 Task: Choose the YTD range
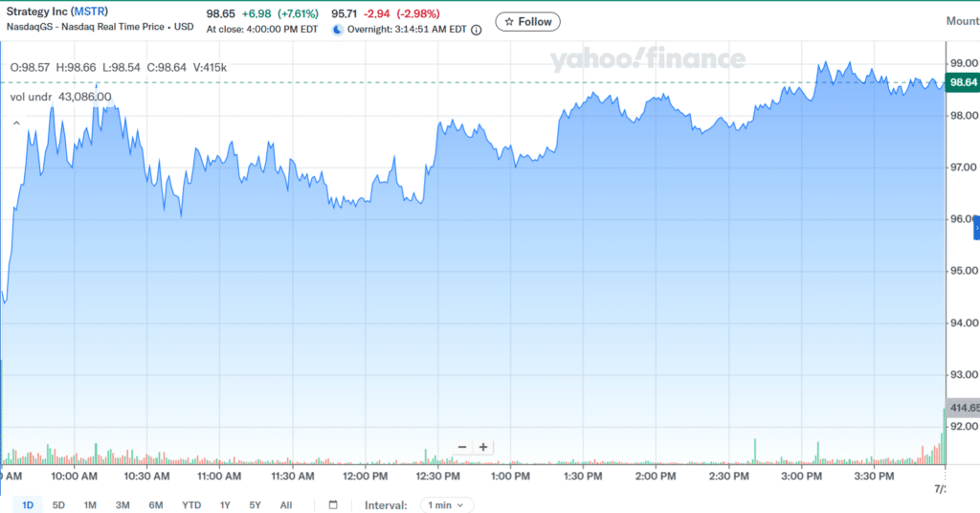[x=191, y=505]
